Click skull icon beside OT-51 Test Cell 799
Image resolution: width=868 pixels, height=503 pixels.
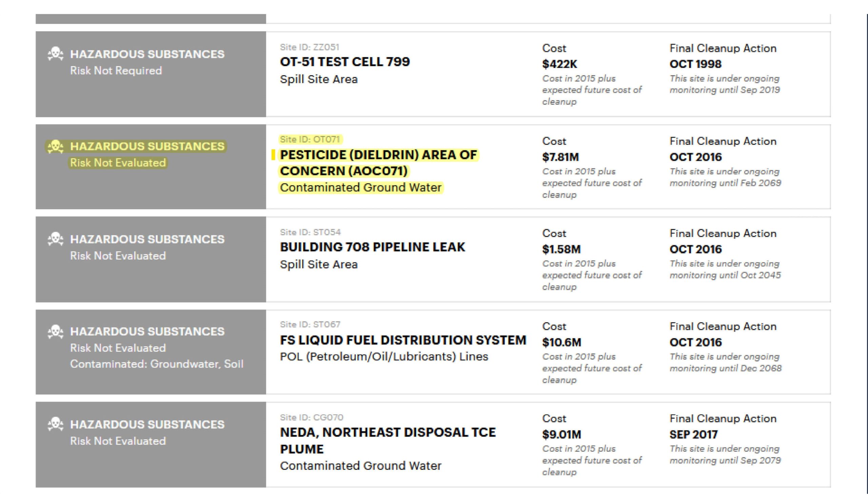(55, 54)
